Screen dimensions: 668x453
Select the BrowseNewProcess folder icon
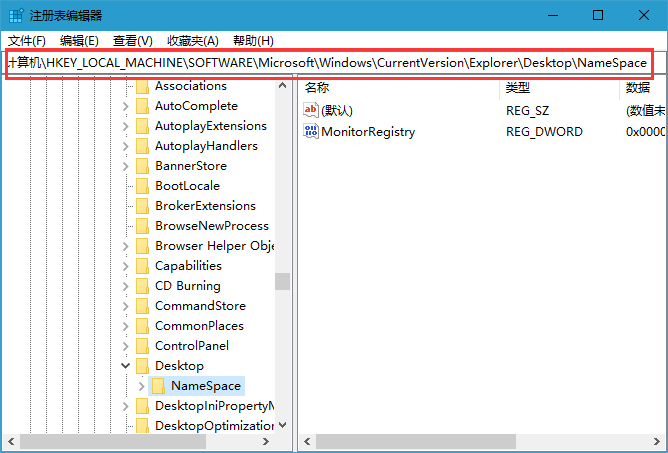pos(142,226)
